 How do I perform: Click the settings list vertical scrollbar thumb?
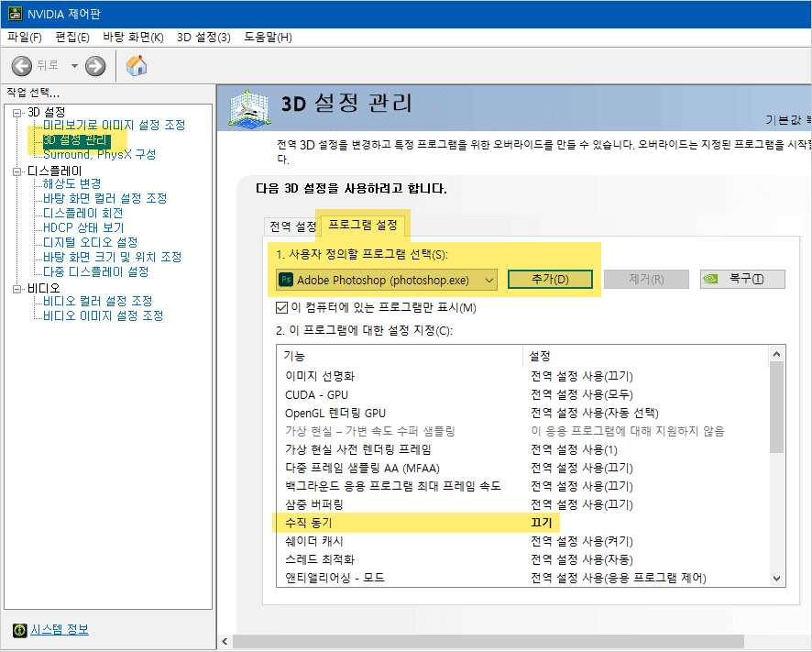(x=776, y=407)
